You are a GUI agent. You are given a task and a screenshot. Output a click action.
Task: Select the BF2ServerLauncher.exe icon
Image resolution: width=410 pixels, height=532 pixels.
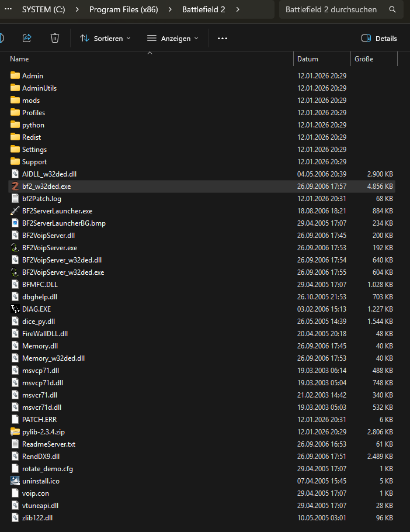tap(15, 211)
